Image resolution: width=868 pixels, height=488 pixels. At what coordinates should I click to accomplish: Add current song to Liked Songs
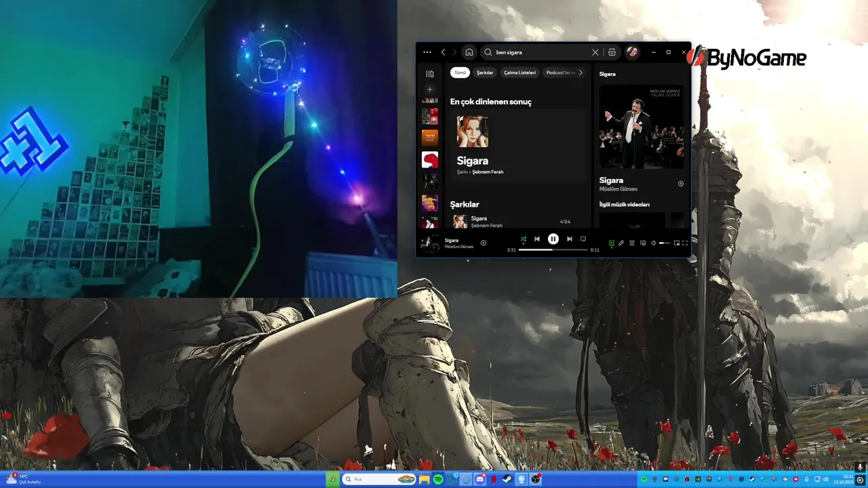pos(484,243)
